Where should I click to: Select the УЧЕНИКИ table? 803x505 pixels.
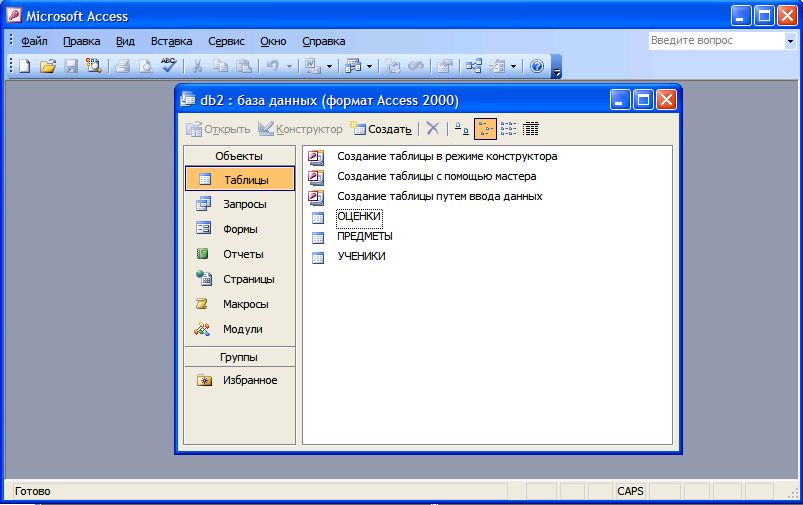[361, 256]
